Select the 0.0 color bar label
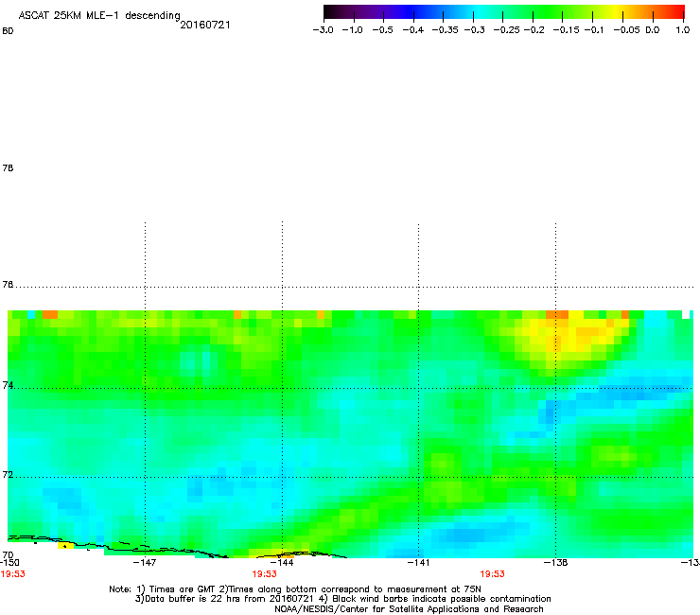The width and height of the screenshot is (700, 615). tap(653, 30)
